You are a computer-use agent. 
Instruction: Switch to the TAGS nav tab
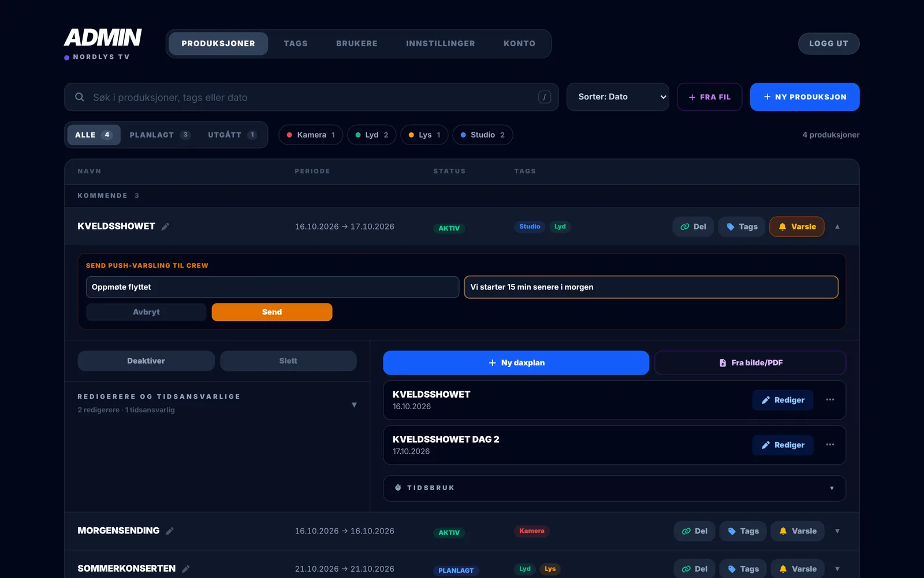296,43
